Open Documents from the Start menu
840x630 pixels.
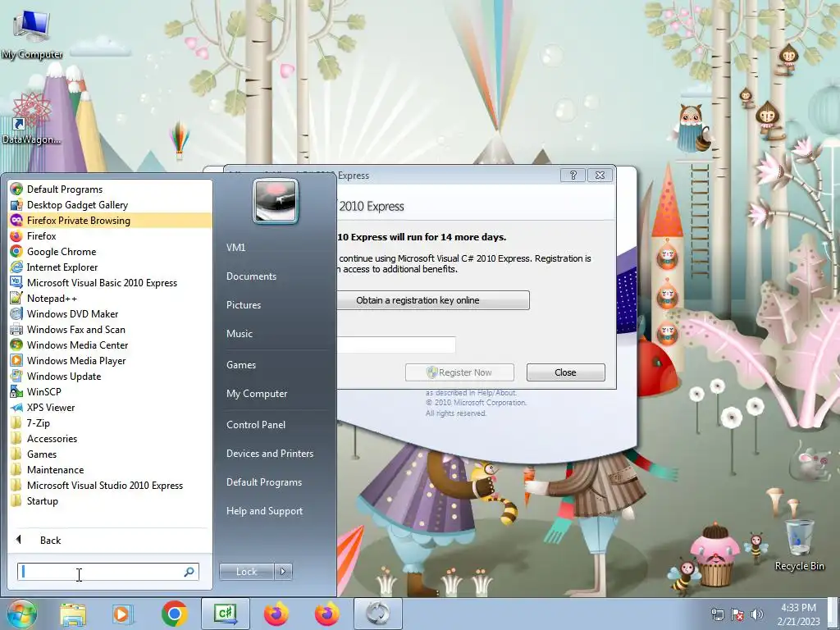[x=251, y=276]
